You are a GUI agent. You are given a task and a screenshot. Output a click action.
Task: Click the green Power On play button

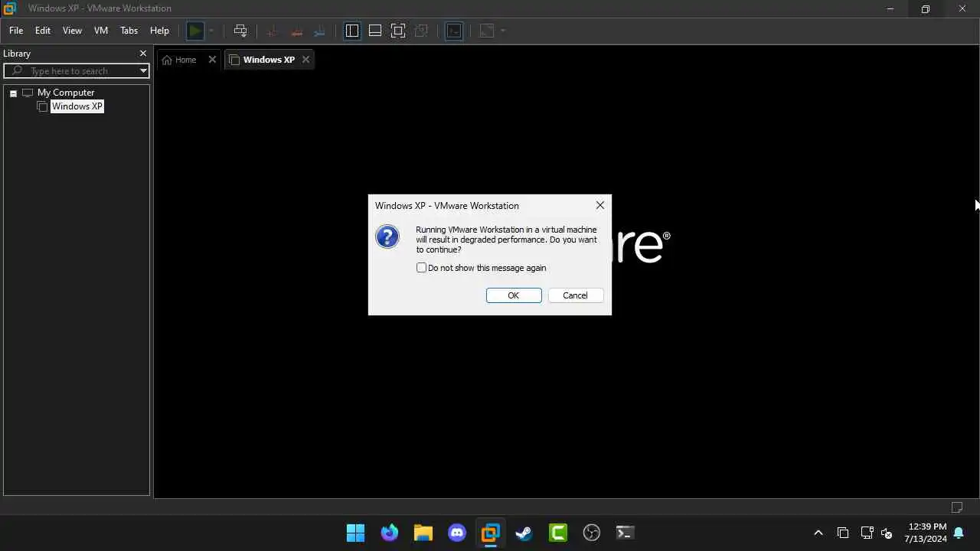coord(195,31)
